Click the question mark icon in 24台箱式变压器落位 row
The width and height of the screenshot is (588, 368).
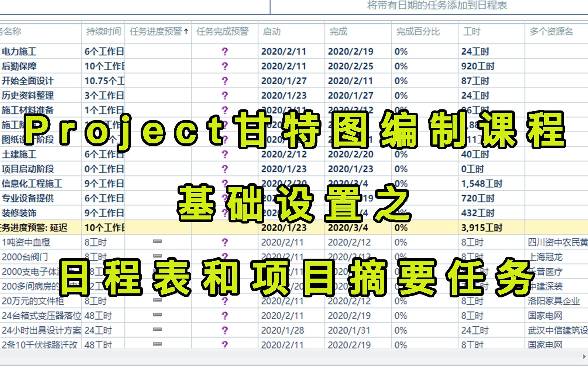[225, 316]
